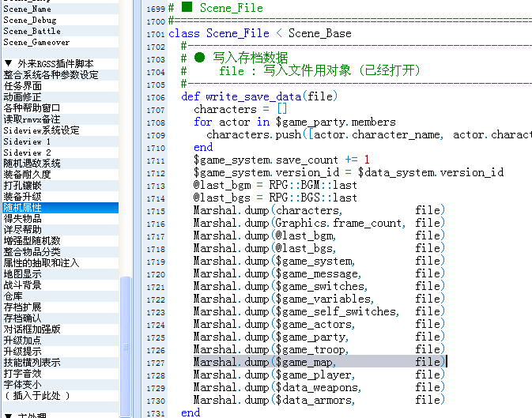Select 存档确认 script entry
This screenshot has height=418, width=532.
(x=60, y=318)
